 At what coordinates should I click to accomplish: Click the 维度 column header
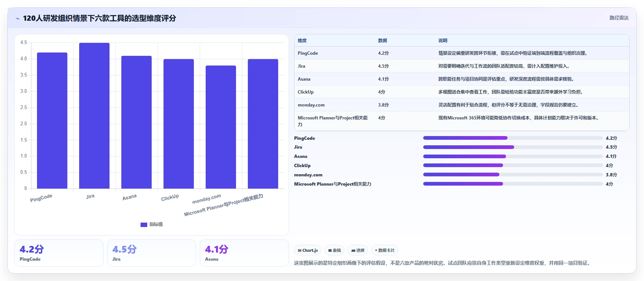302,41
